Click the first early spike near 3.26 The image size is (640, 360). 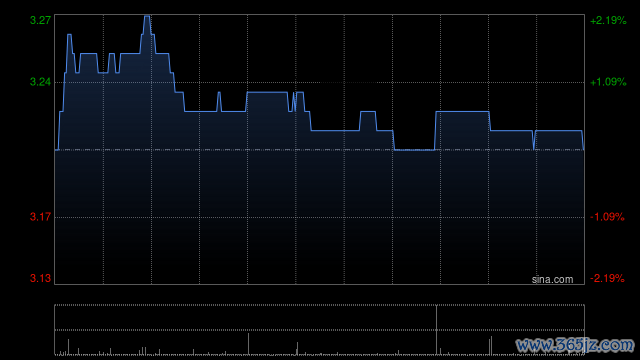(x=69, y=36)
